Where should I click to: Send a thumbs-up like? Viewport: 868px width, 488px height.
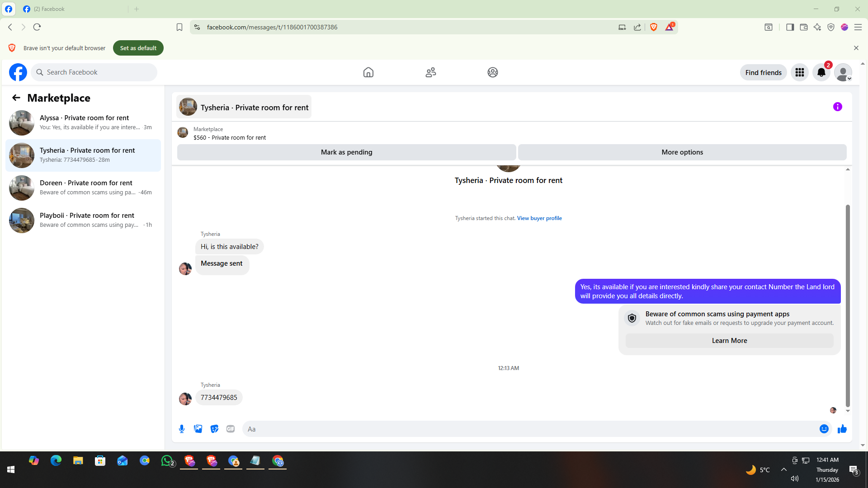pos(842,429)
